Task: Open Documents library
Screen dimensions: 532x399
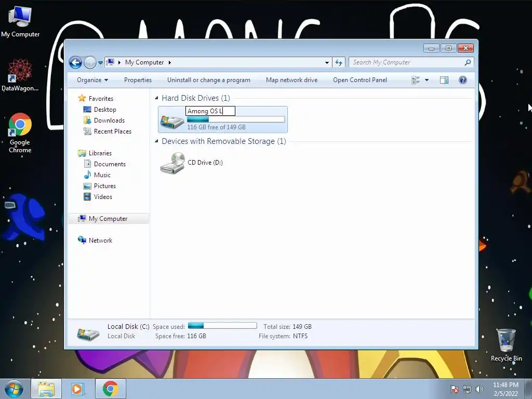Action: (110, 164)
